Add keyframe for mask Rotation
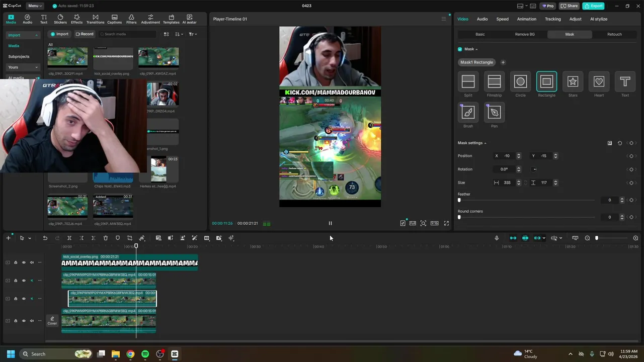644x362 pixels. tap(631, 169)
